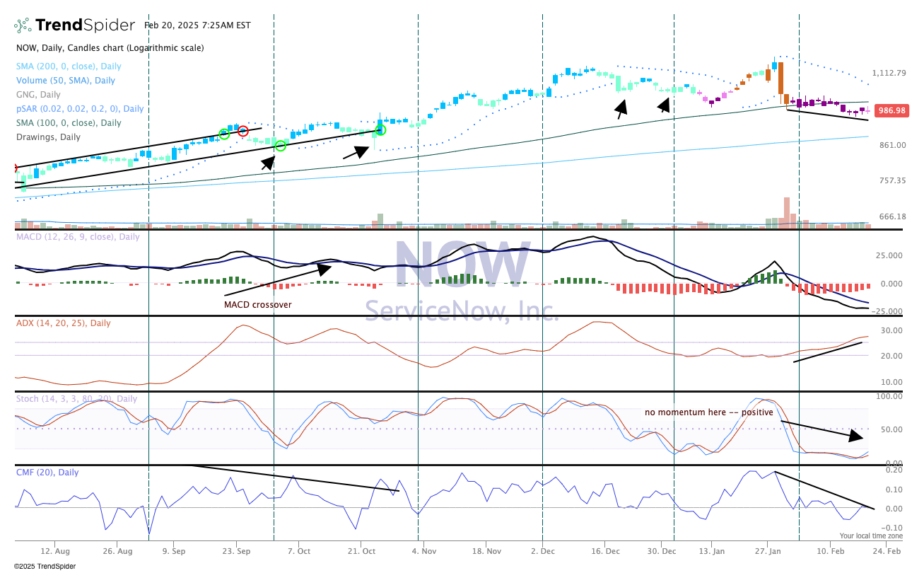This screenshot has height=573, width=924.
Task: Select the green circle on the lower channel line
Action: [x=281, y=146]
